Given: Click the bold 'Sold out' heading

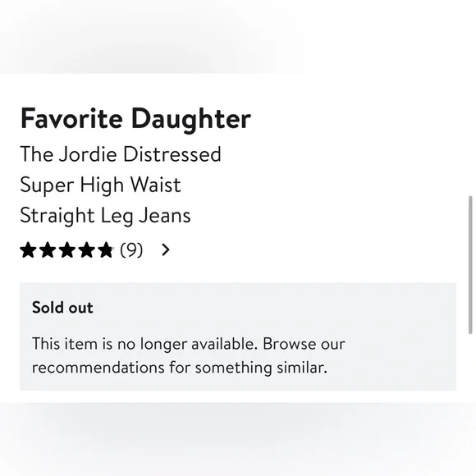Looking at the screenshot, I should tap(62, 308).
